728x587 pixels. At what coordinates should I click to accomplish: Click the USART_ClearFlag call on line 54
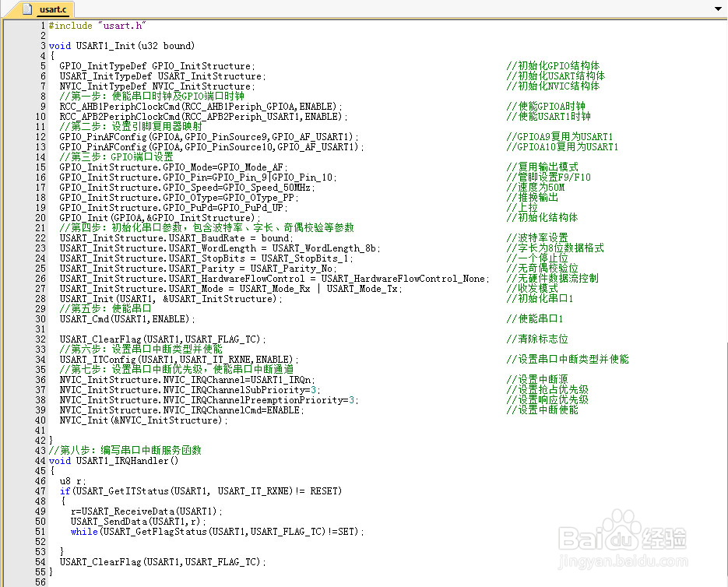[x=163, y=562]
